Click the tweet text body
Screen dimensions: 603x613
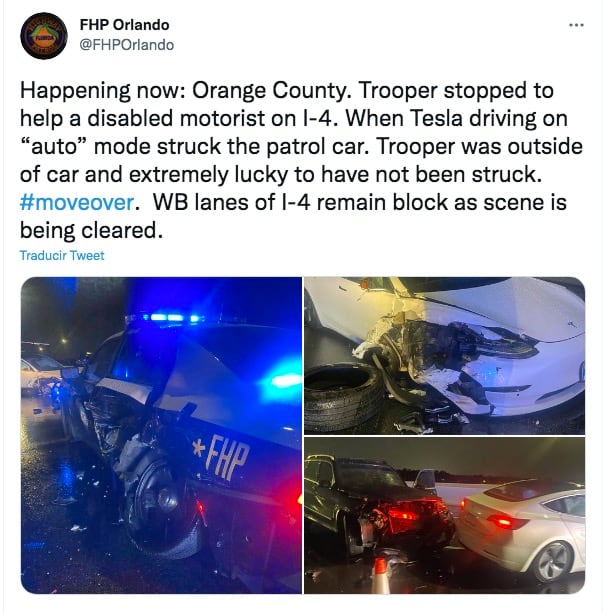coord(301,160)
